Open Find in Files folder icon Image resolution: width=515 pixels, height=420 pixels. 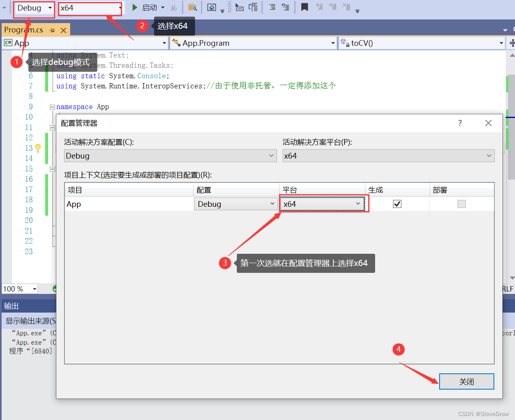tap(193, 7)
